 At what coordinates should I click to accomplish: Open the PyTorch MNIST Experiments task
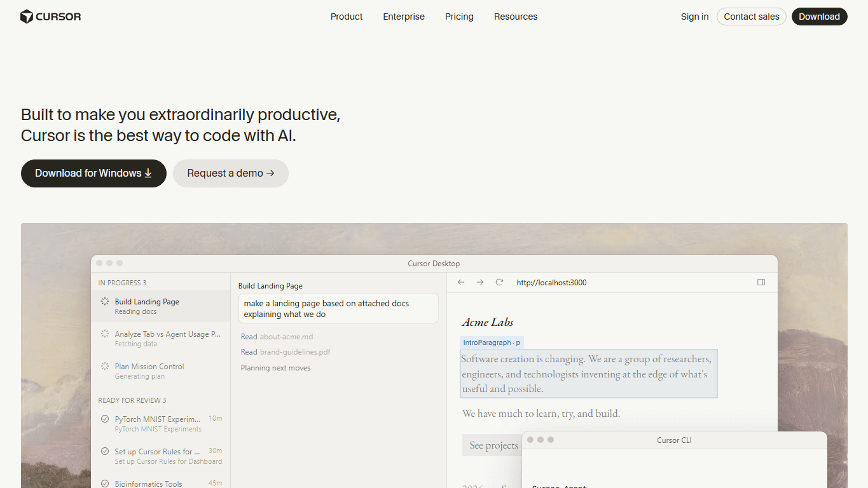point(161,424)
